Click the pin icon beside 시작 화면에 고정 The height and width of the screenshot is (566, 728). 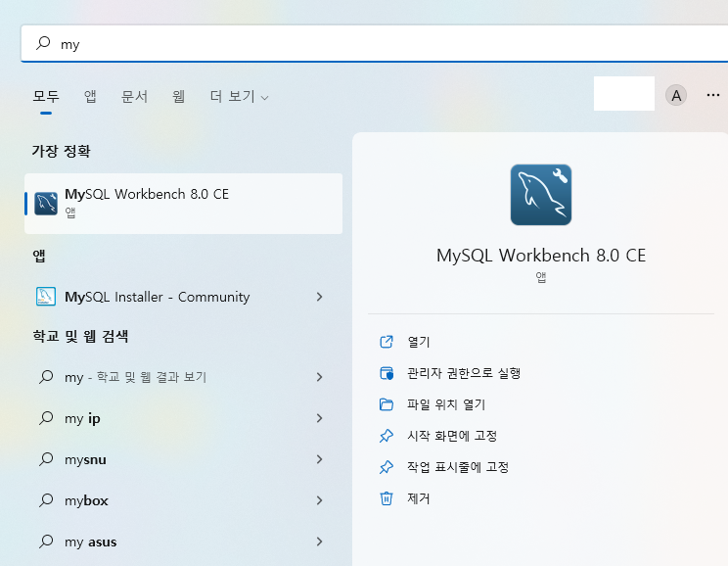point(387,436)
